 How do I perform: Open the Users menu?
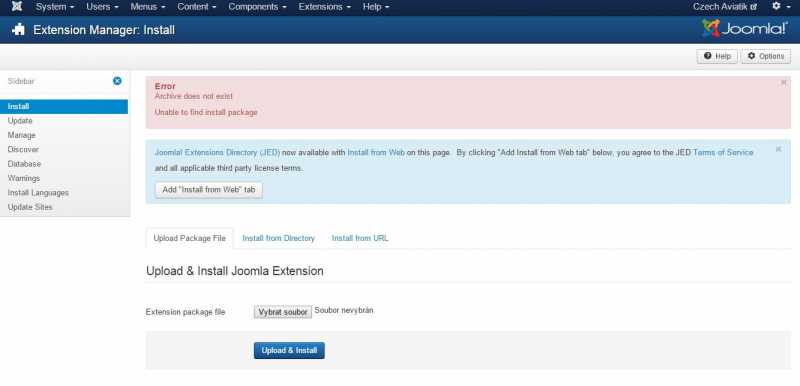point(102,7)
